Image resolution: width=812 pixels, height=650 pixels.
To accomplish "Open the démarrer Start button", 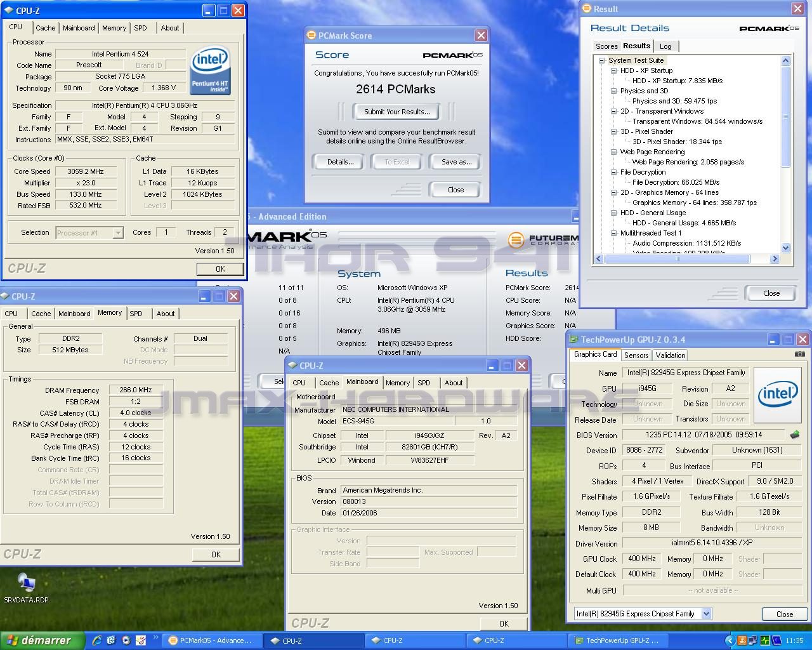I will coord(42,640).
